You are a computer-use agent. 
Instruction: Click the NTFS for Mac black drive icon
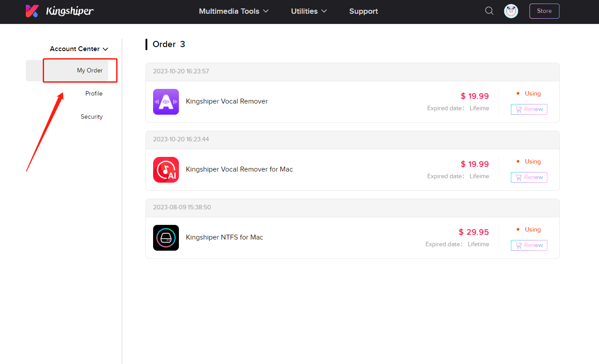tap(166, 238)
